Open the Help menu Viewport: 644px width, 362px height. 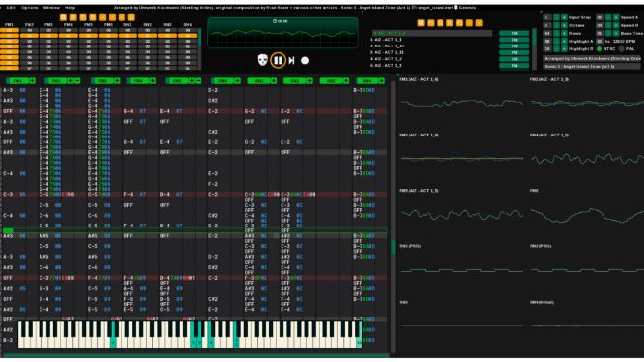70,7
